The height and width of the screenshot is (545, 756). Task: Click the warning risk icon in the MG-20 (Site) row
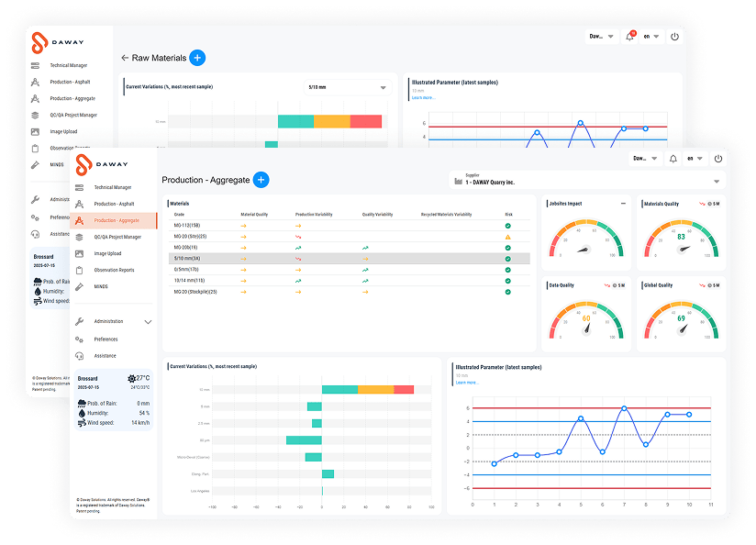[x=508, y=236]
